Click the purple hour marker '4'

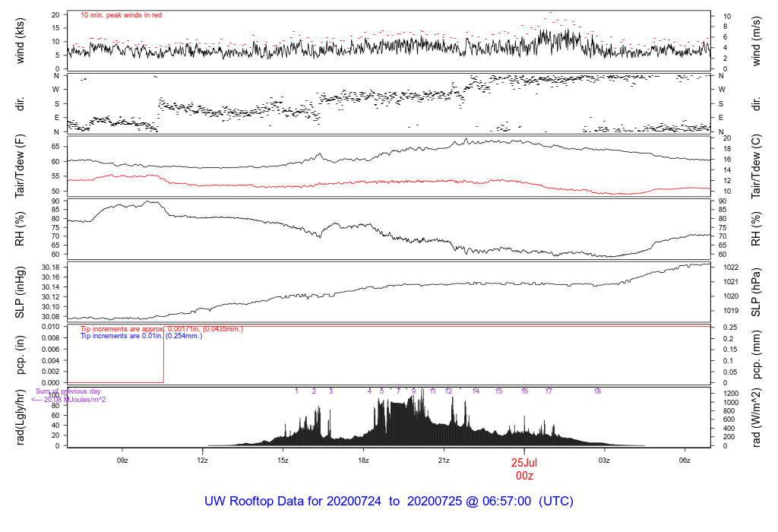tap(370, 391)
